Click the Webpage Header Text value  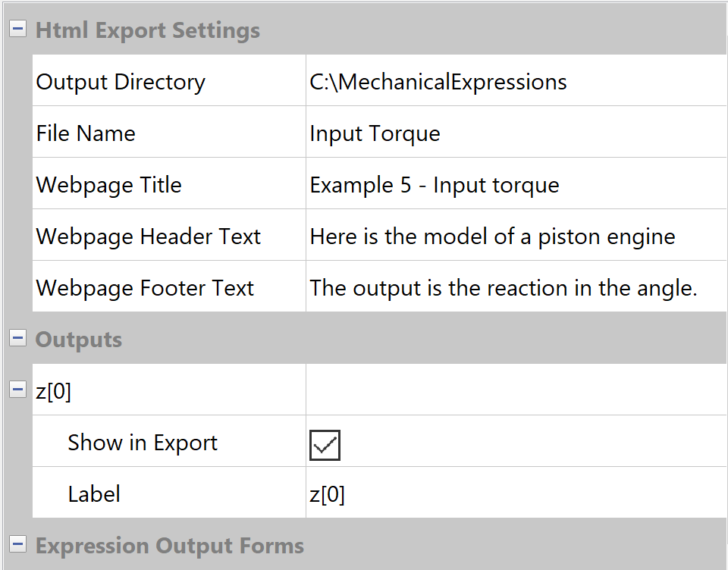[491, 236]
